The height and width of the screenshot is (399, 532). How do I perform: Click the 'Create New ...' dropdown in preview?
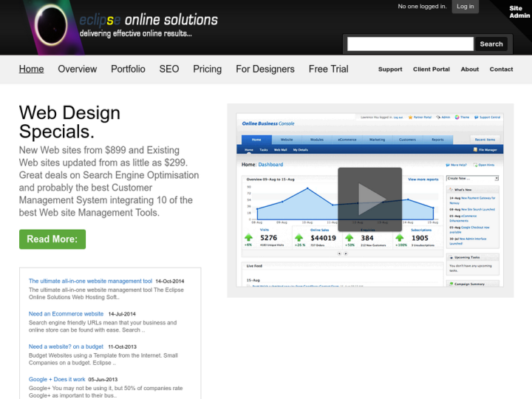click(x=472, y=179)
